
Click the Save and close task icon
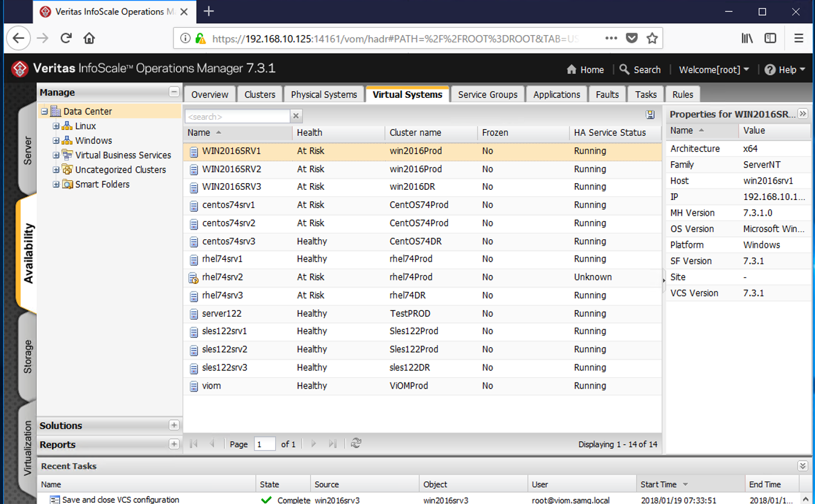55,500
